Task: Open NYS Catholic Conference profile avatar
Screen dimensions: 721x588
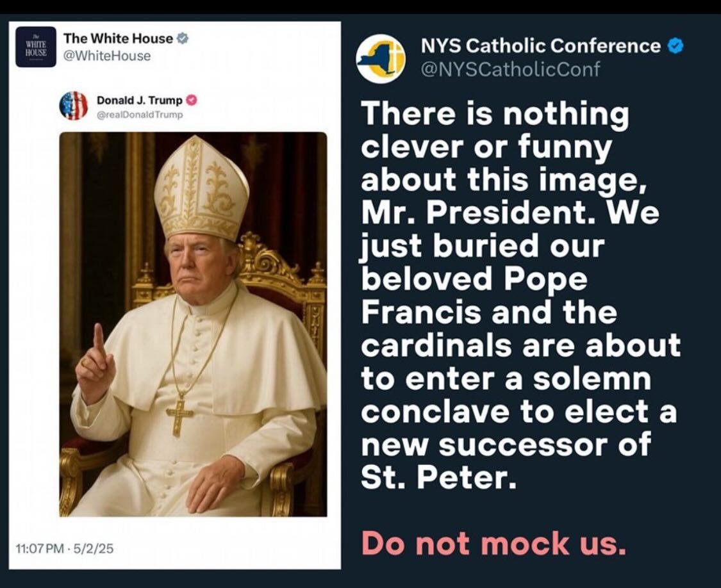Action: pos(381,59)
